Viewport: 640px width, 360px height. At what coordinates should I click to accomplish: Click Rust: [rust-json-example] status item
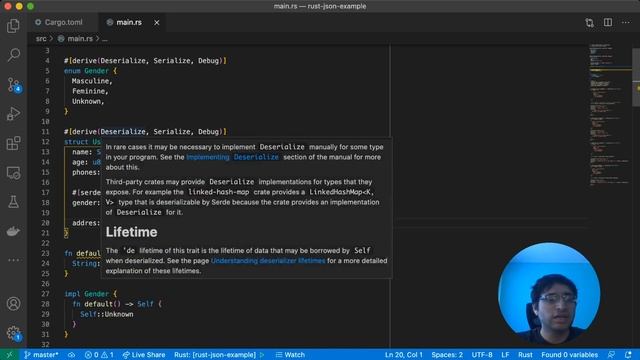215,355
